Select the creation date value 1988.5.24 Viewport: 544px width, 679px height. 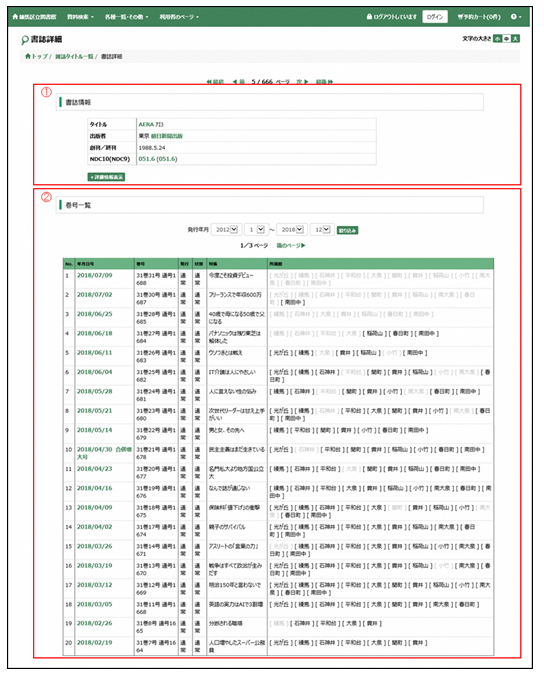coord(152,148)
